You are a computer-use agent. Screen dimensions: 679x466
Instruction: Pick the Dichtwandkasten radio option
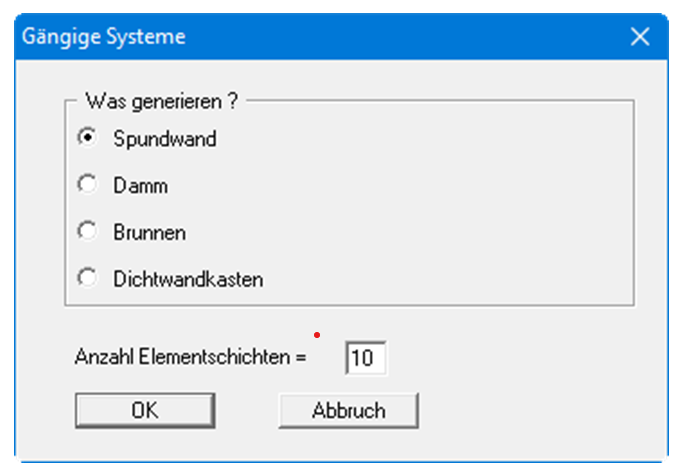[x=88, y=279]
